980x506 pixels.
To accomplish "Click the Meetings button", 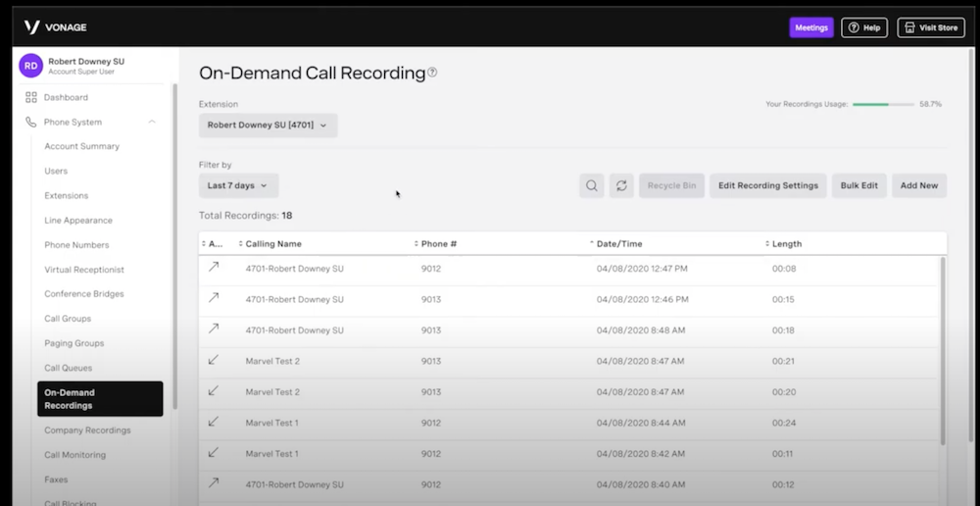I will [x=811, y=27].
